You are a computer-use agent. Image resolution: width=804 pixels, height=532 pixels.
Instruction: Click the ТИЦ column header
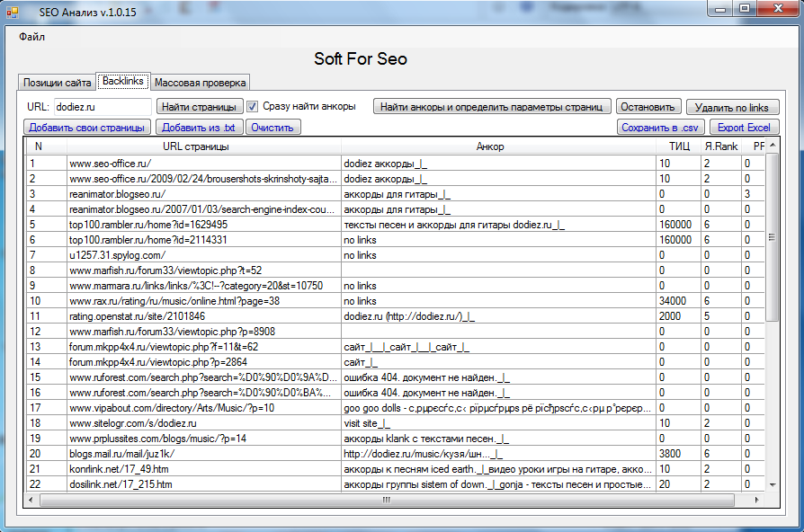click(x=679, y=146)
